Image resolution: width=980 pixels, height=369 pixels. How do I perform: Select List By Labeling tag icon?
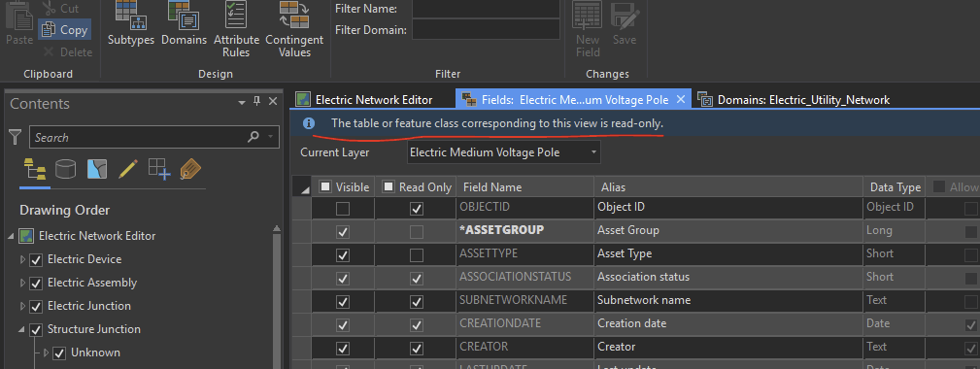190,169
